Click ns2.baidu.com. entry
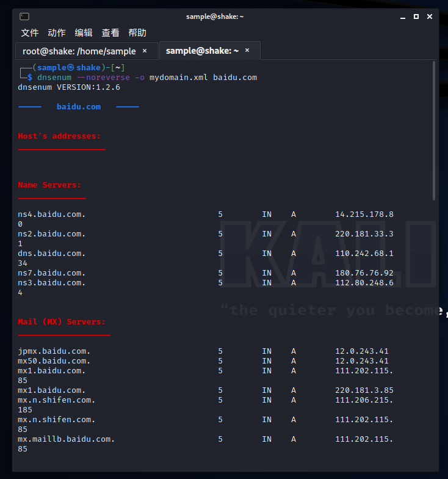 [x=51, y=234]
